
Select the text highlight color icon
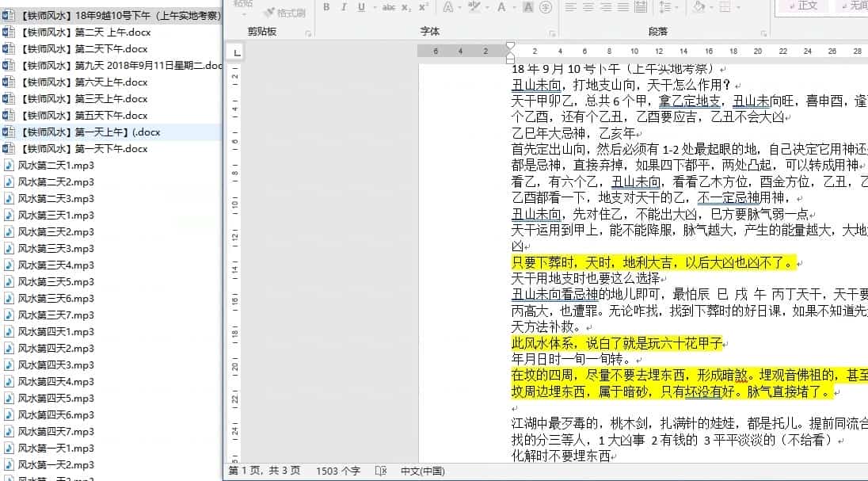click(474, 7)
